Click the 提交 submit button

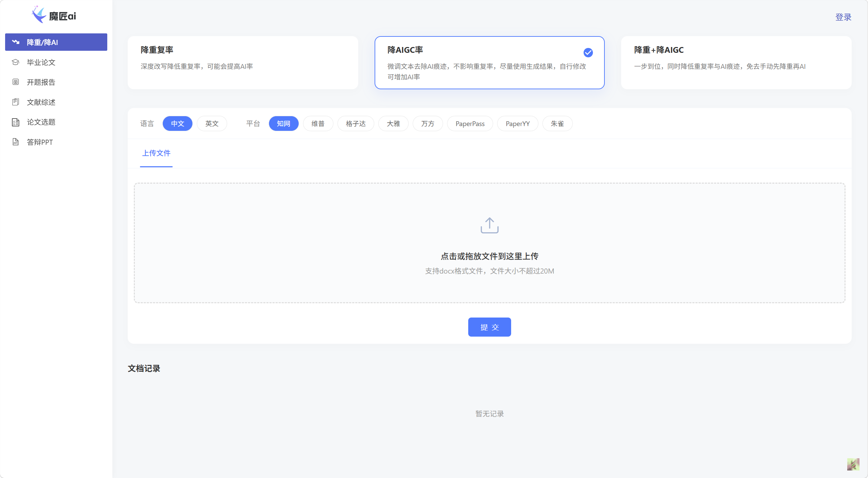click(489, 327)
